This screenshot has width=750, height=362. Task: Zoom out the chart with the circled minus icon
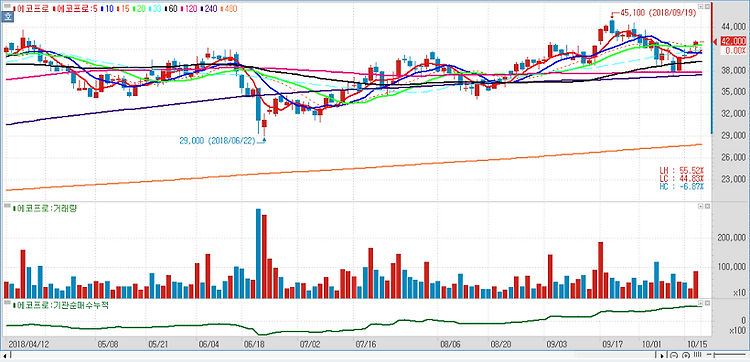(674, 355)
